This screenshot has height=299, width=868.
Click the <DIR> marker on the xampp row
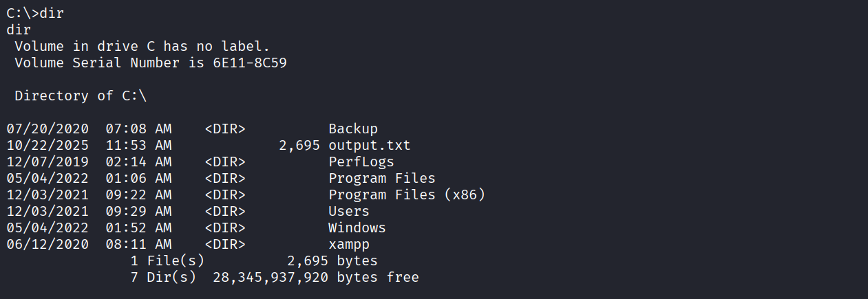(225, 244)
